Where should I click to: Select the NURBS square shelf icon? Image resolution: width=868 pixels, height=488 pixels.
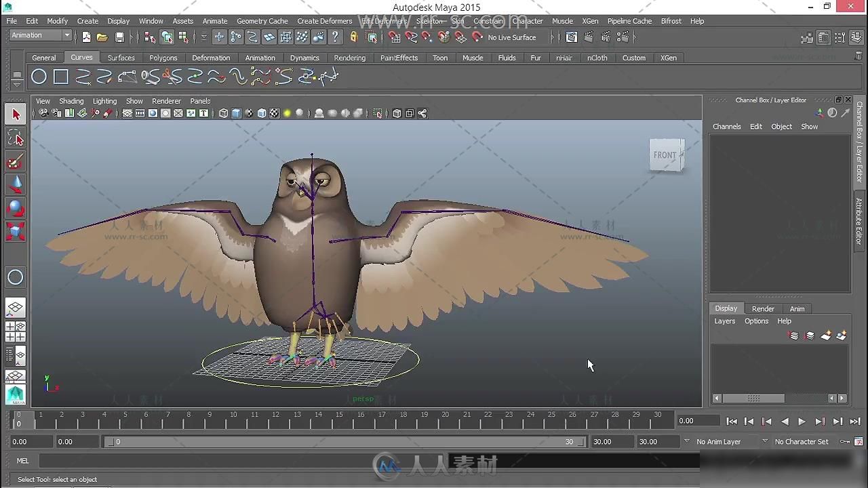[x=61, y=77]
